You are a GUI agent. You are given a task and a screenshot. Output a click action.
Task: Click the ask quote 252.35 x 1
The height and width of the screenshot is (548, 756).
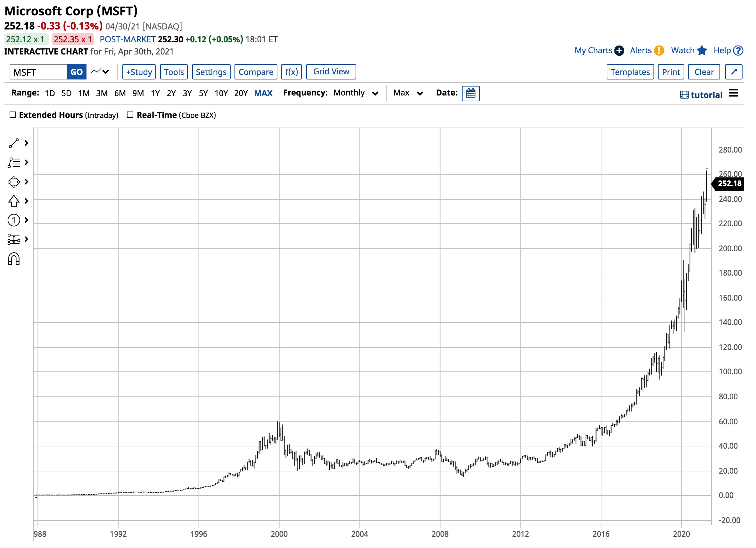(x=73, y=39)
